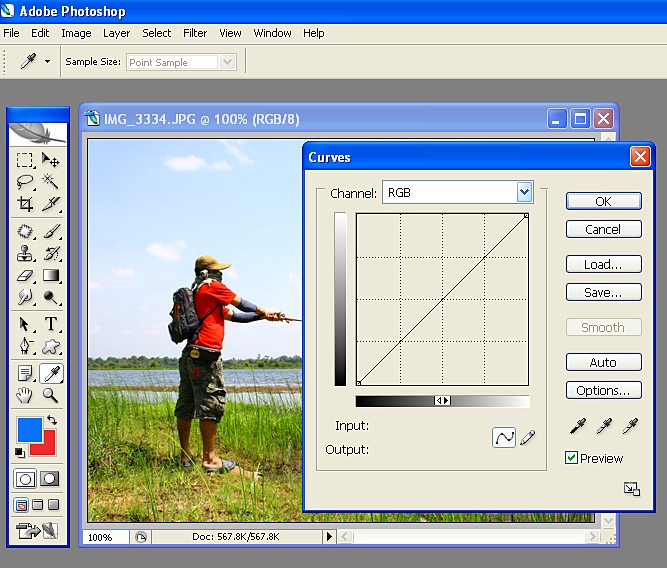Switch to Full Screen with Menu Bar
The height and width of the screenshot is (568, 667).
(37, 505)
